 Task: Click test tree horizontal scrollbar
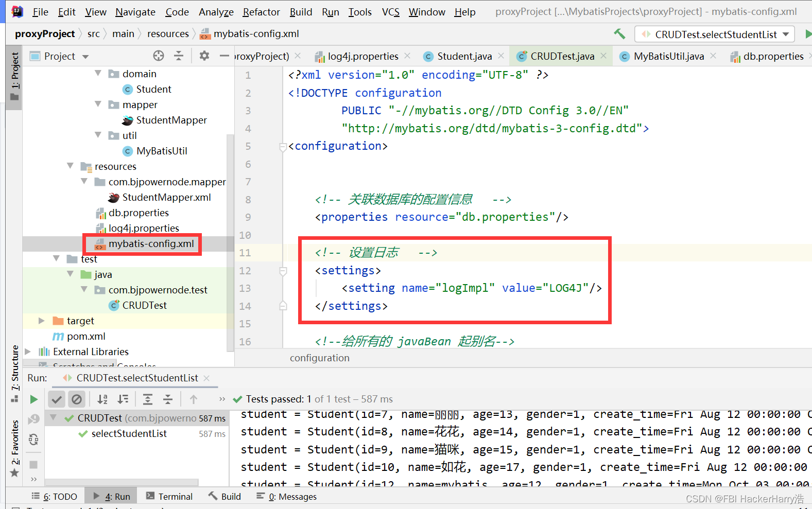coord(122,482)
